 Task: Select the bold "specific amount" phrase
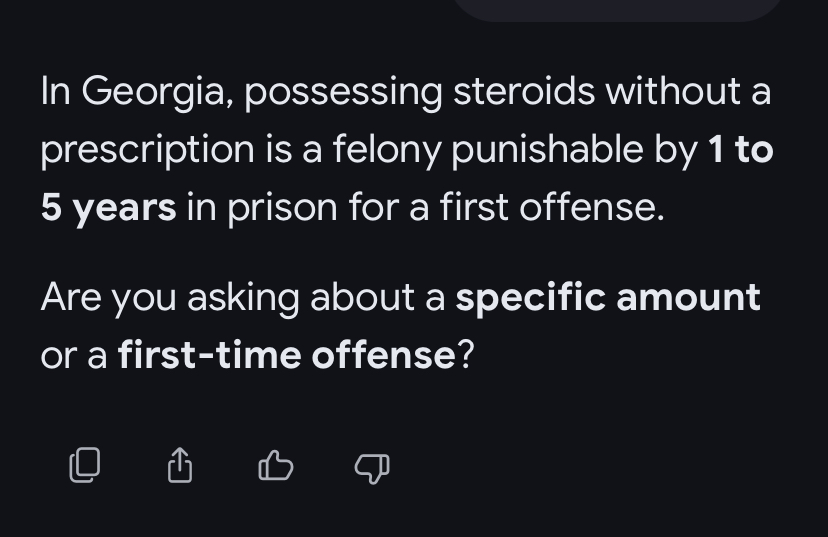(x=607, y=297)
